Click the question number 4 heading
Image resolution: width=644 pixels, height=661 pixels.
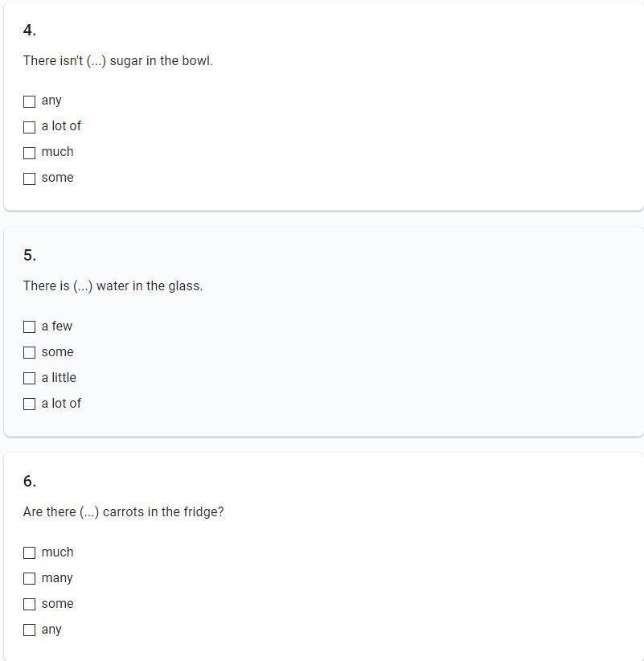30,31
